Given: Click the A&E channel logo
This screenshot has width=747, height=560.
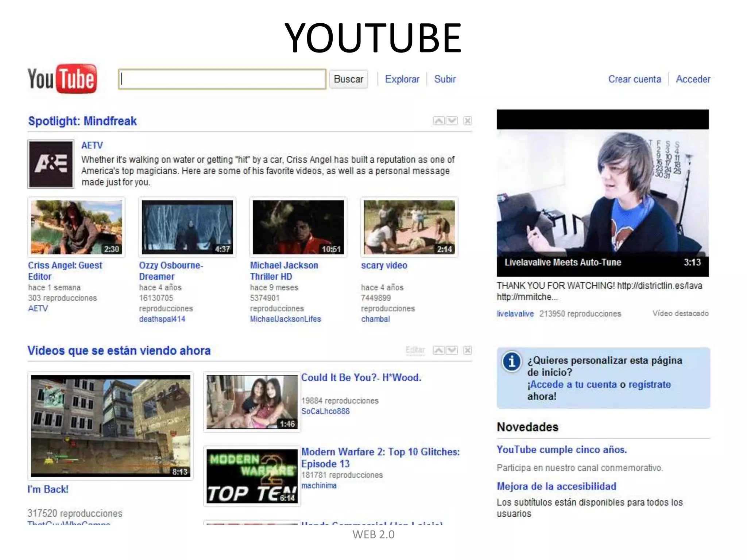Looking at the screenshot, I should pyautogui.click(x=51, y=164).
